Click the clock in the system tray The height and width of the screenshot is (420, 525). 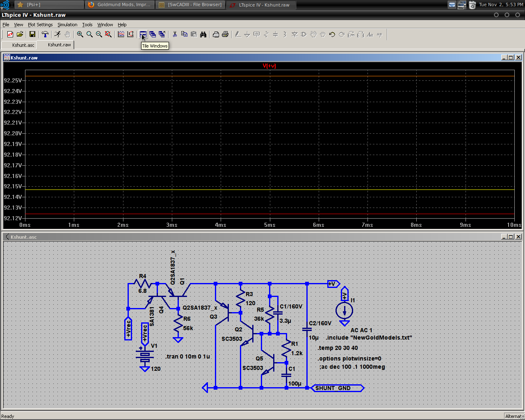(501, 5)
